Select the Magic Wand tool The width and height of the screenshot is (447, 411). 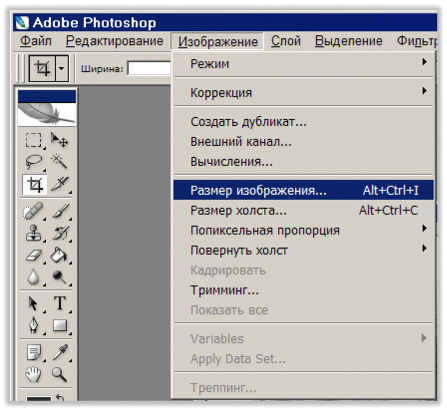(x=60, y=162)
